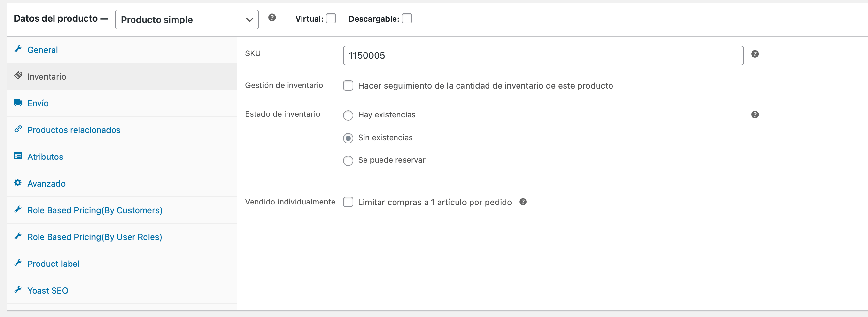Click the wrench icon beside Product label
Screen dimensions: 868x317
[x=18, y=263]
